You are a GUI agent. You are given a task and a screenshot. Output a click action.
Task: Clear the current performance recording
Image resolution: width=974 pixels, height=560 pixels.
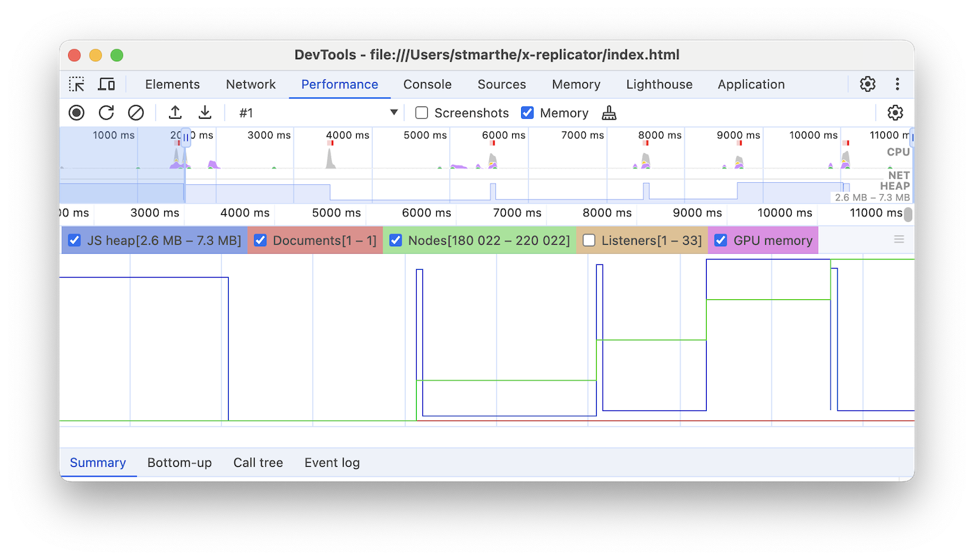(136, 112)
